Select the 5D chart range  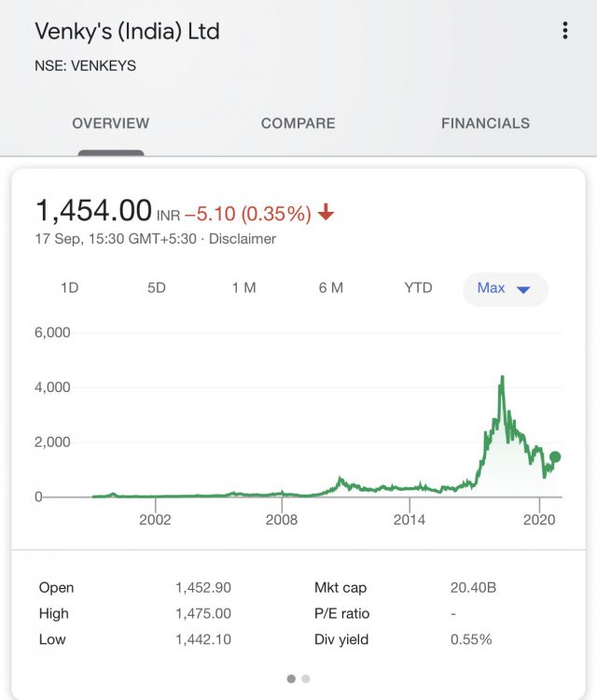pyautogui.click(x=157, y=288)
